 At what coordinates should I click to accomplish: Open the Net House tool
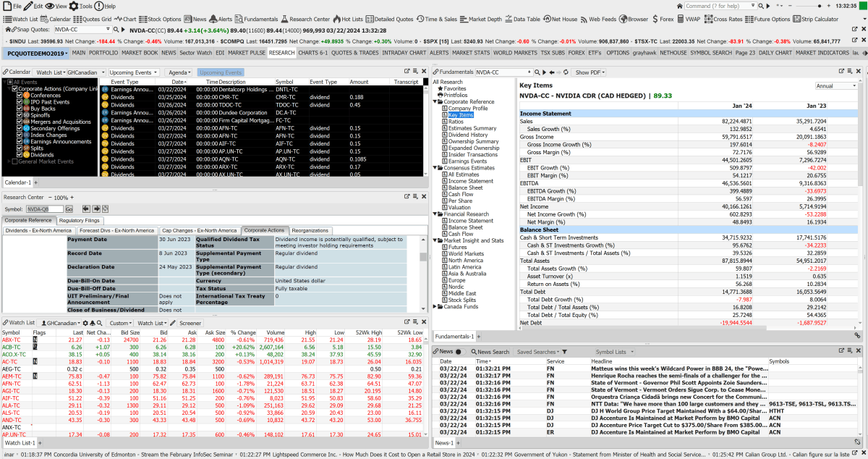click(x=561, y=19)
